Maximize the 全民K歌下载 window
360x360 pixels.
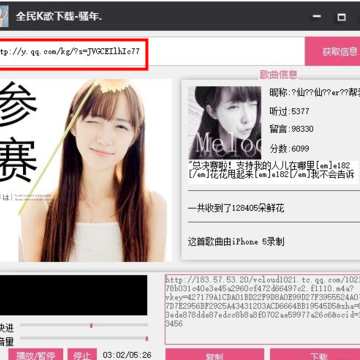[341, 17]
